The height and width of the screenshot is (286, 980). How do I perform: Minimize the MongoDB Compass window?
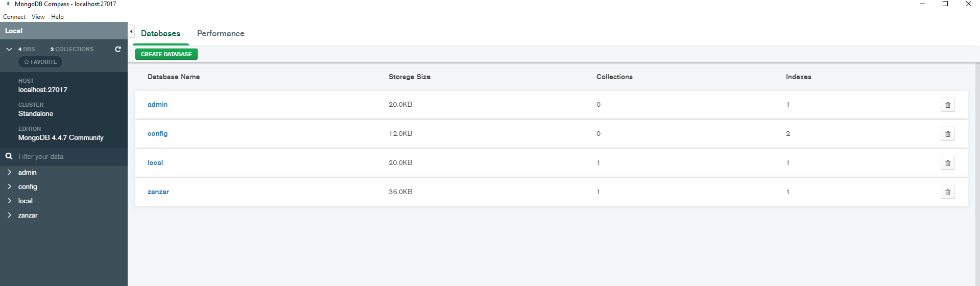[922, 4]
